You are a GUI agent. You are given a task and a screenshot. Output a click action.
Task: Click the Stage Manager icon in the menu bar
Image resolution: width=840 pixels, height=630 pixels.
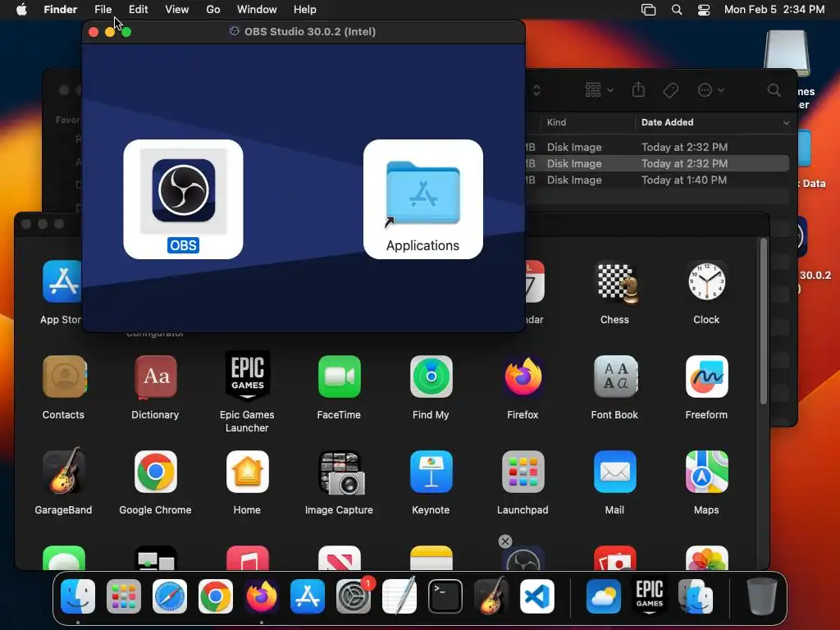click(x=648, y=10)
